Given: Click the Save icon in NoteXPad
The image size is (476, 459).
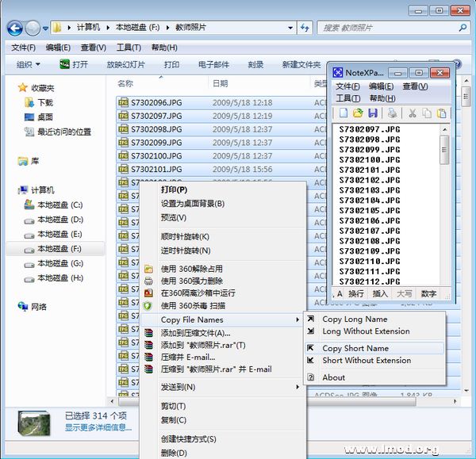Looking at the screenshot, I should pos(373,113).
